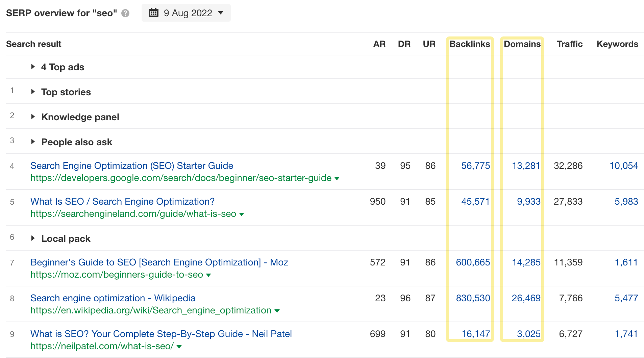This screenshot has width=644, height=358.
Task: Click the calendar icon in the date selector
Action: (154, 13)
